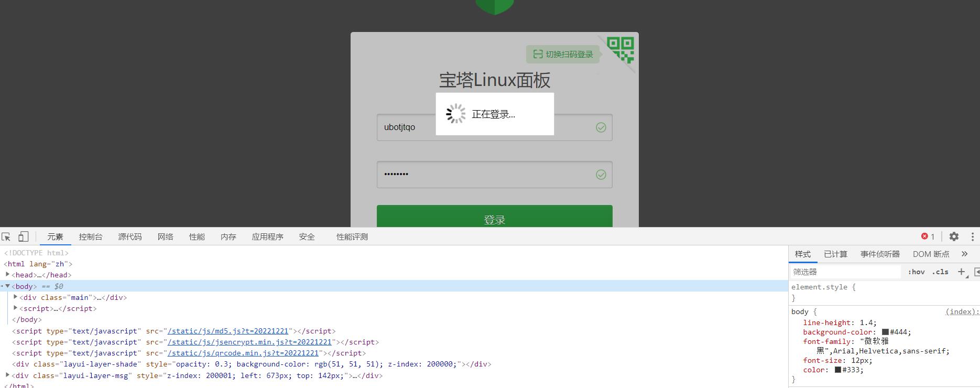
Task: Toggle the device toolbar icon
Action: point(23,236)
